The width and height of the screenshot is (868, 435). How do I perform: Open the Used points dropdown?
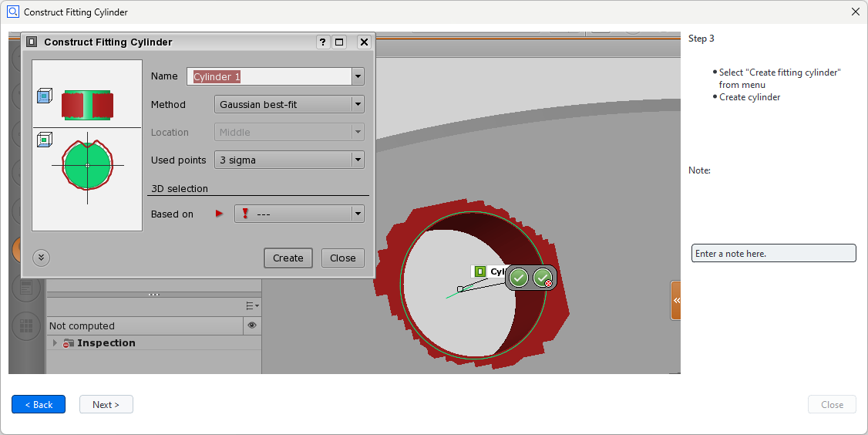[357, 160]
